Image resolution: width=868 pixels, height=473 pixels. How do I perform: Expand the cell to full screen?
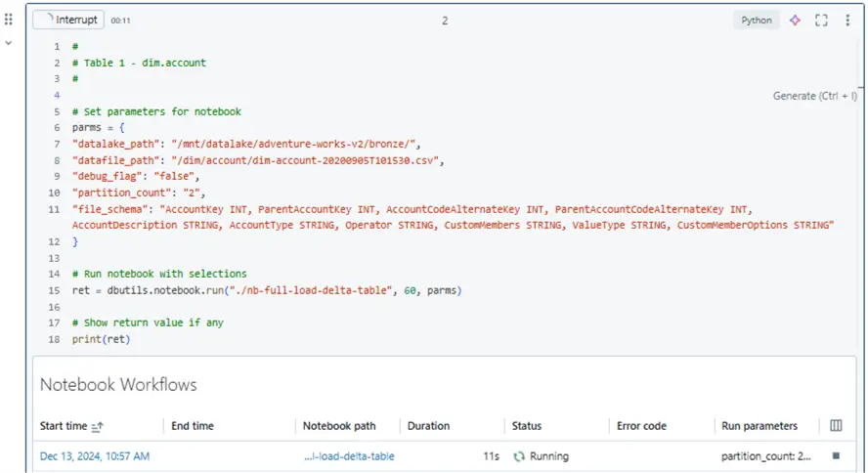pyautogui.click(x=821, y=21)
